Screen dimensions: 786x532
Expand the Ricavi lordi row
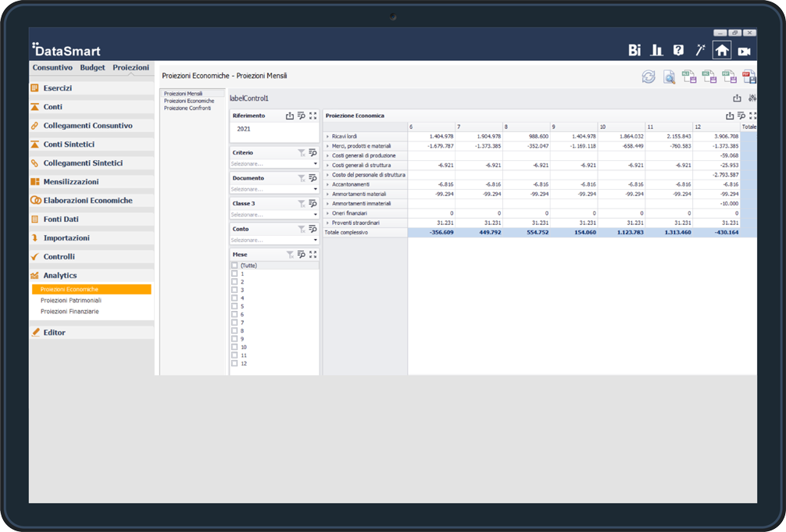coord(327,137)
